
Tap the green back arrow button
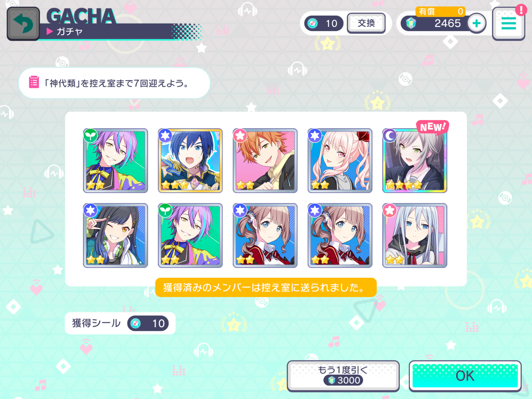coord(23,24)
